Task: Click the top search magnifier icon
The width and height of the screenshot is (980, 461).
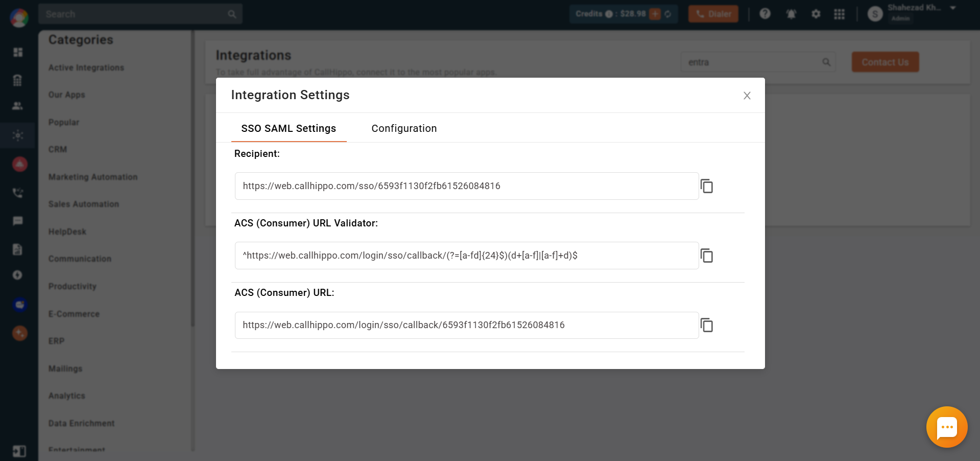Action: [x=232, y=14]
